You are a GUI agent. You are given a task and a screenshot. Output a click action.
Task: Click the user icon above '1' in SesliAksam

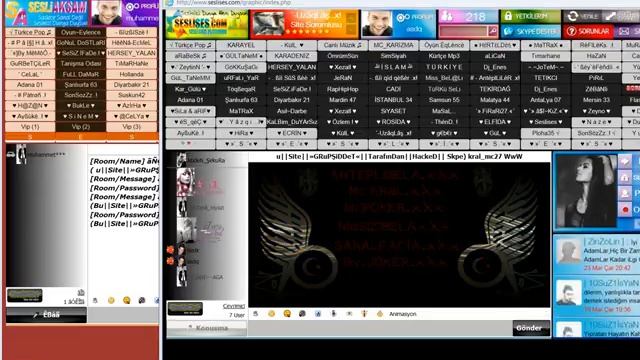tap(81, 292)
